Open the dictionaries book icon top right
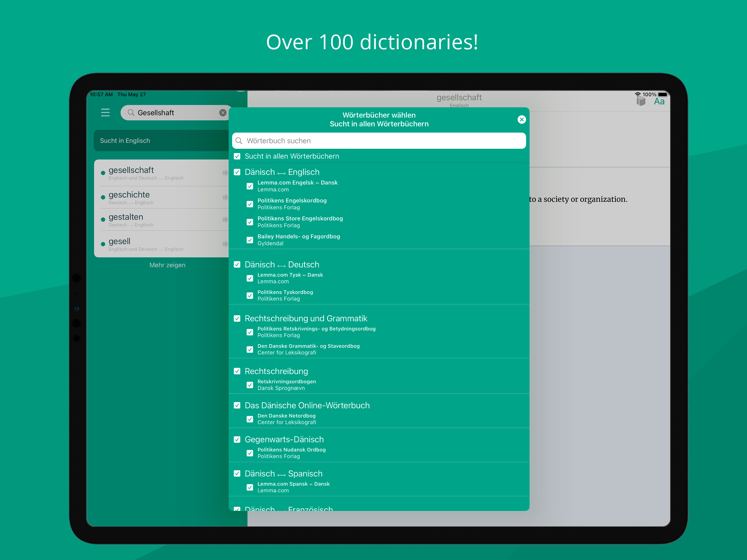Image resolution: width=747 pixels, height=560 pixels. [641, 101]
